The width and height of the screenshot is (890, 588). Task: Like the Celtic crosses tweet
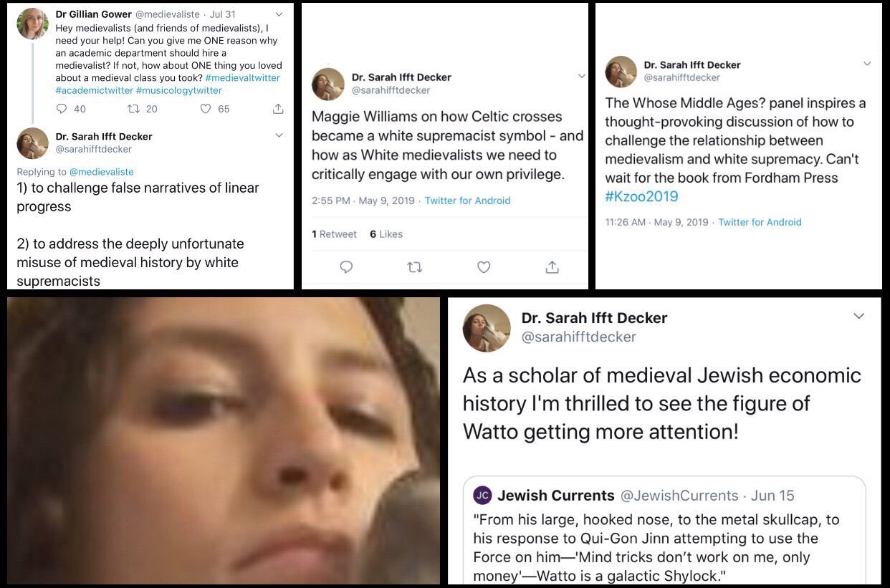point(484,267)
